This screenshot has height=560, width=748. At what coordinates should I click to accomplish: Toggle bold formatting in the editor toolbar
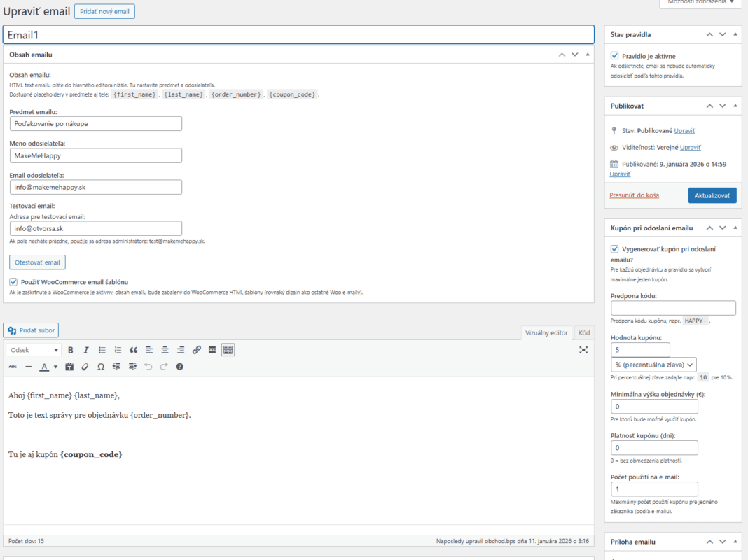tap(70, 350)
